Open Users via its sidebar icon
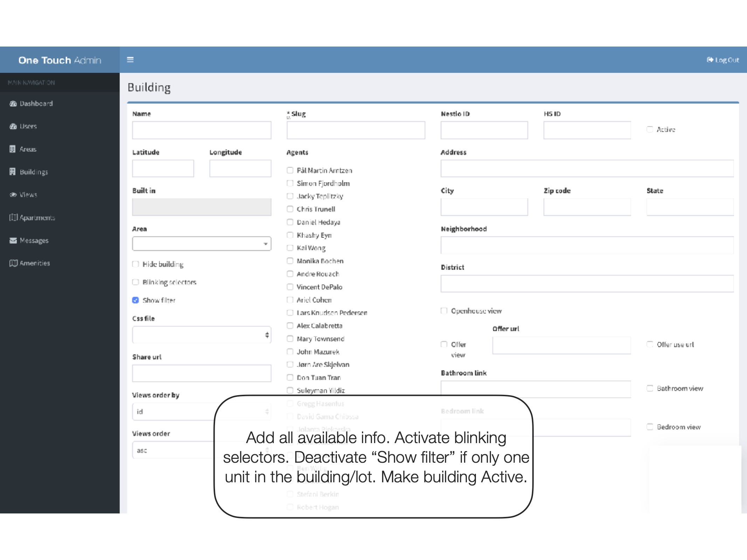The height and width of the screenshot is (560, 747). pos(13,126)
